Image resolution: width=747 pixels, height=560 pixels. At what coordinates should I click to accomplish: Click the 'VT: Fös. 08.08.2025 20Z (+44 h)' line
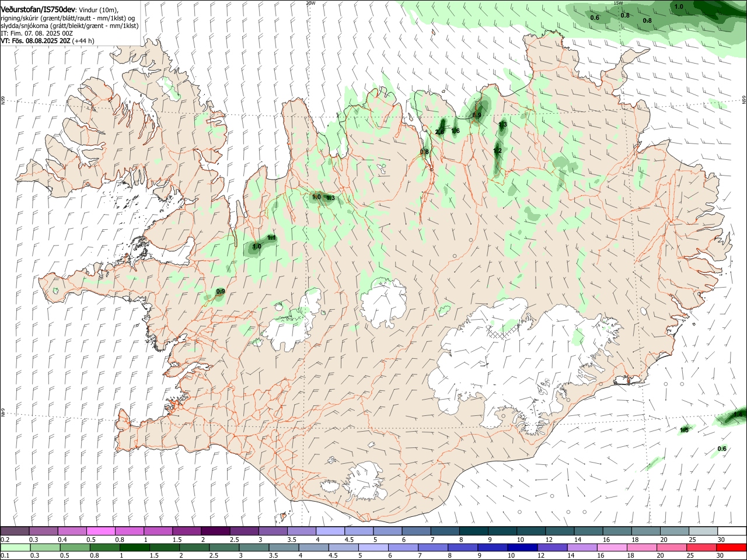click(47, 41)
